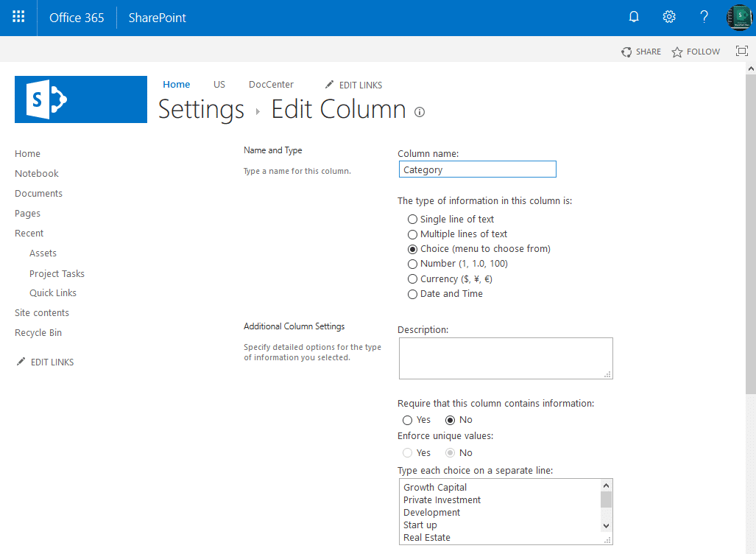
Task: Click inside the Column name field
Action: click(x=477, y=169)
